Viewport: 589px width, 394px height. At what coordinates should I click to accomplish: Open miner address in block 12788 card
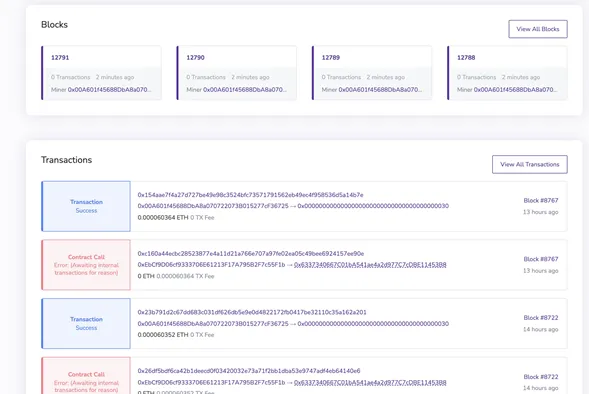click(x=515, y=90)
